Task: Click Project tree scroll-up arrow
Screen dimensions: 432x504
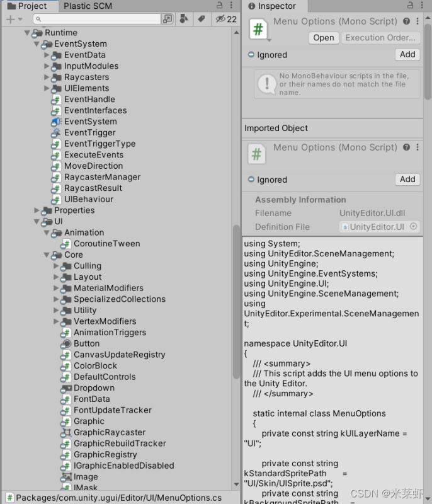Action: [236, 33]
